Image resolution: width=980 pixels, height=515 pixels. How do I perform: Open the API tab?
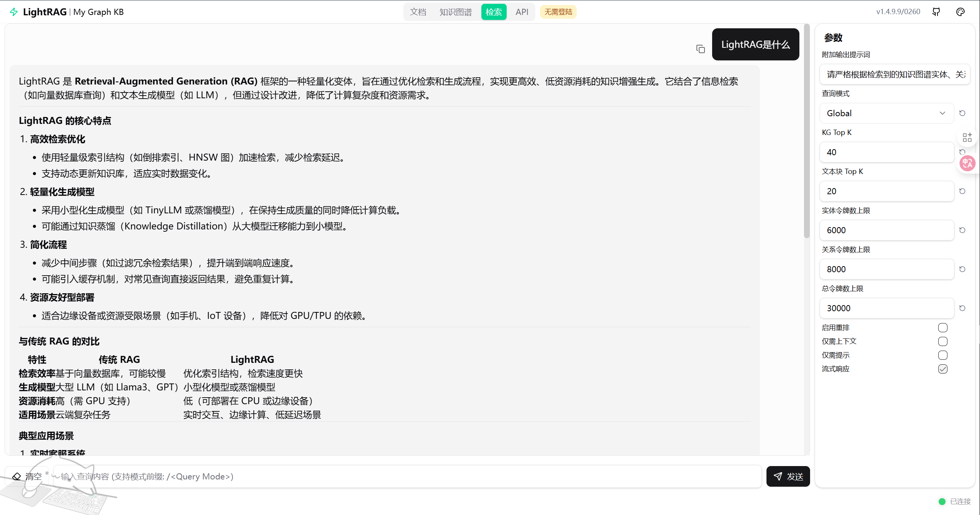522,12
